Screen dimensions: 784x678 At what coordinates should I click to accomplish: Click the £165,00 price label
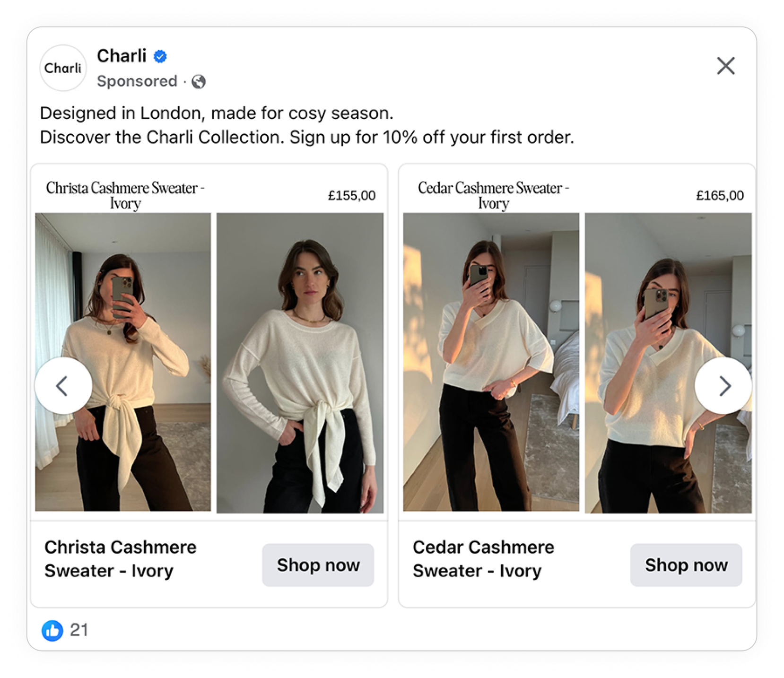(720, 196)
